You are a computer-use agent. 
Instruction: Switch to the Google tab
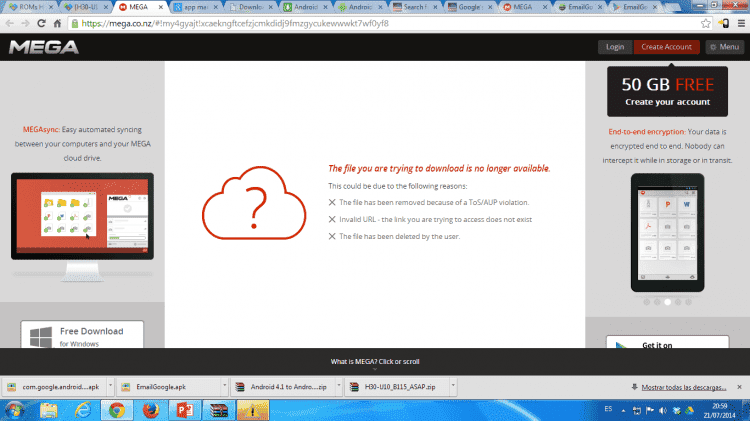tap(469, 7)
